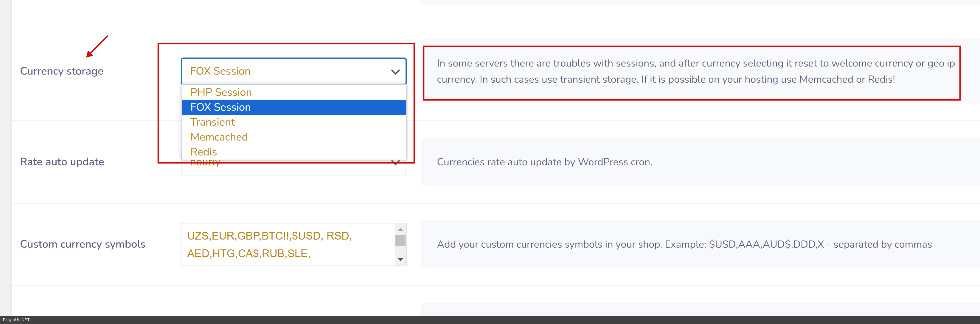Click the red annotation arrow

tap(97, 47)
